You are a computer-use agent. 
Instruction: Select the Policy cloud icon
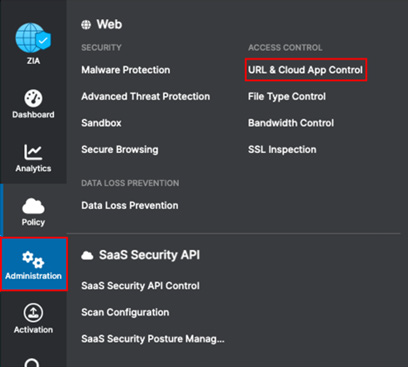(33, 206)
